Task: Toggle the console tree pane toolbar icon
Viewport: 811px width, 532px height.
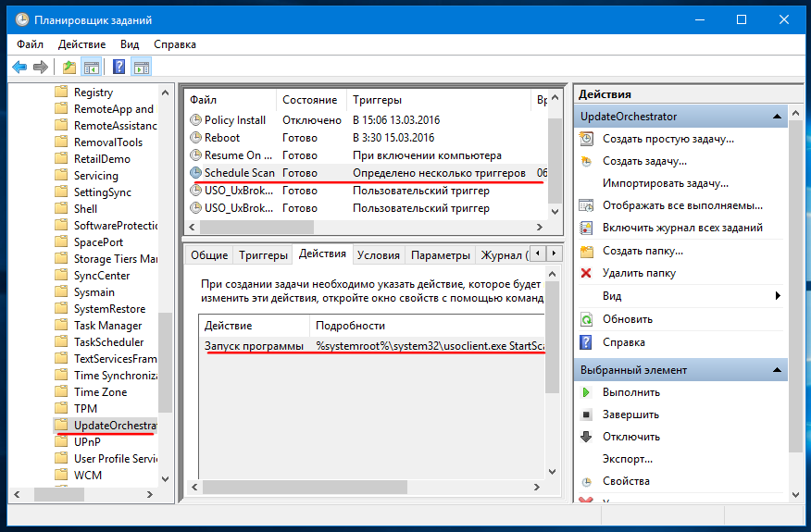Action: click(x=92, y=67)
